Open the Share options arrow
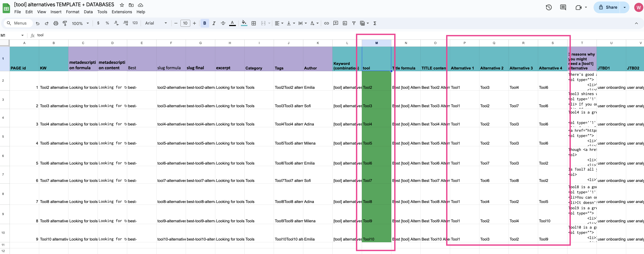The image size is (644, 254). tap(624, 7)
